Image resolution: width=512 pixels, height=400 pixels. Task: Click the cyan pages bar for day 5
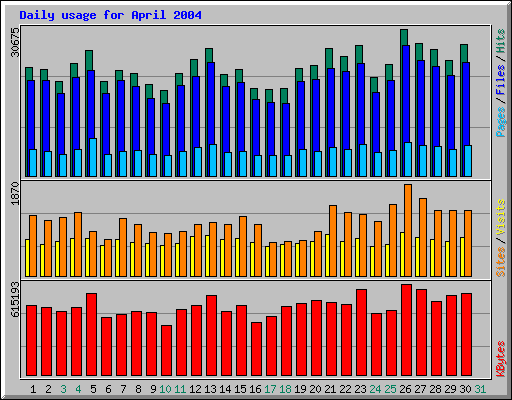tap(93, 157)
